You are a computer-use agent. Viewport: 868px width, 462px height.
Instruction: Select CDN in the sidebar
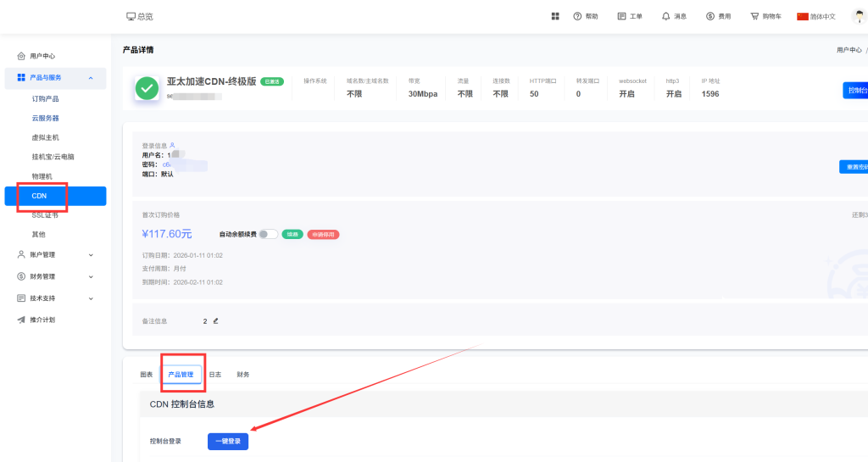55,196
